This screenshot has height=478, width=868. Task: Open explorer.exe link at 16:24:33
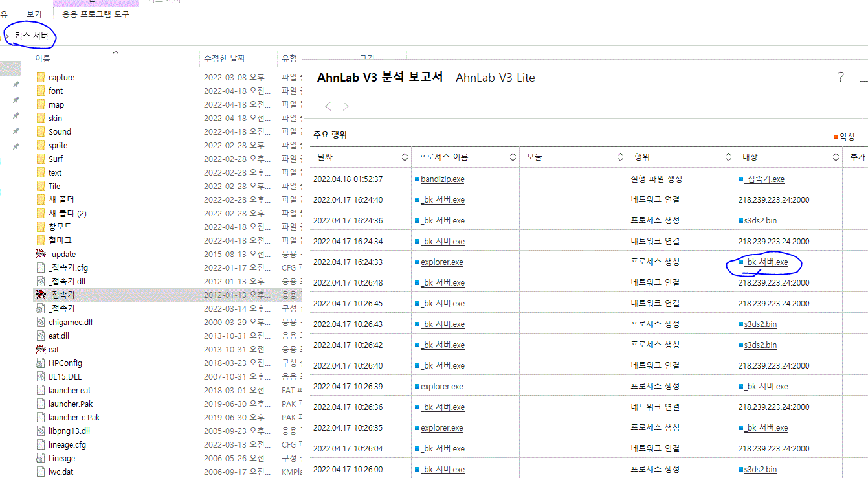pyautogui.click(x=441, y=262)
